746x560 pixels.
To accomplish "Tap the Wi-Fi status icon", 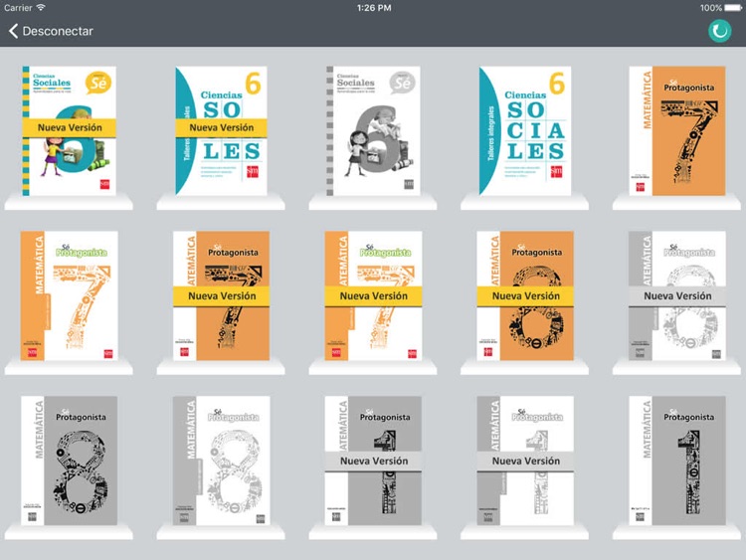I will [x=41, y=7].
